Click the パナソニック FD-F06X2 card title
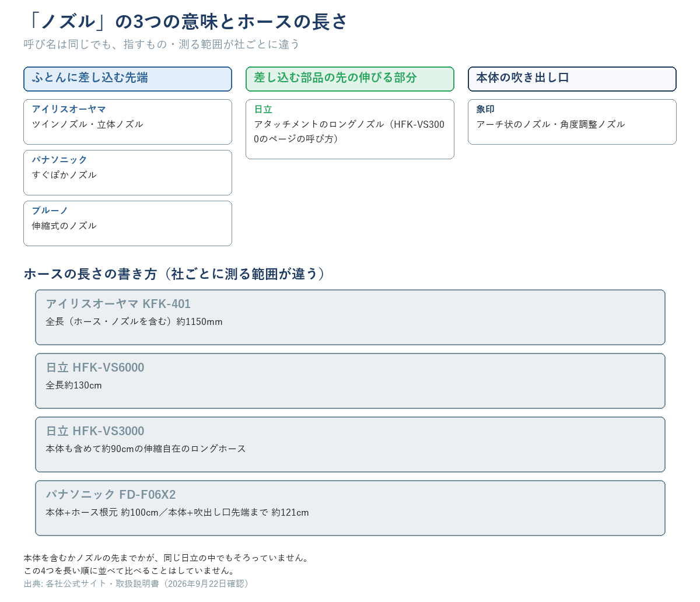 point(111,495)
